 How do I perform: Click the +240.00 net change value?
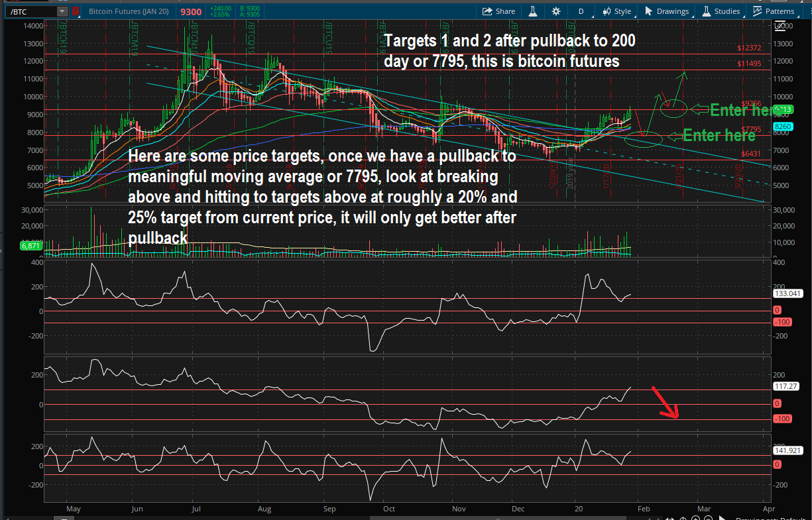219,9
